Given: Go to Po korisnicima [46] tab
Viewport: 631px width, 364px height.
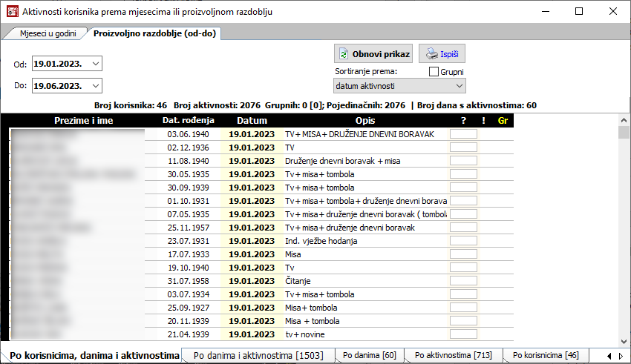Looking at the screenshot, I should pos(546,356).
